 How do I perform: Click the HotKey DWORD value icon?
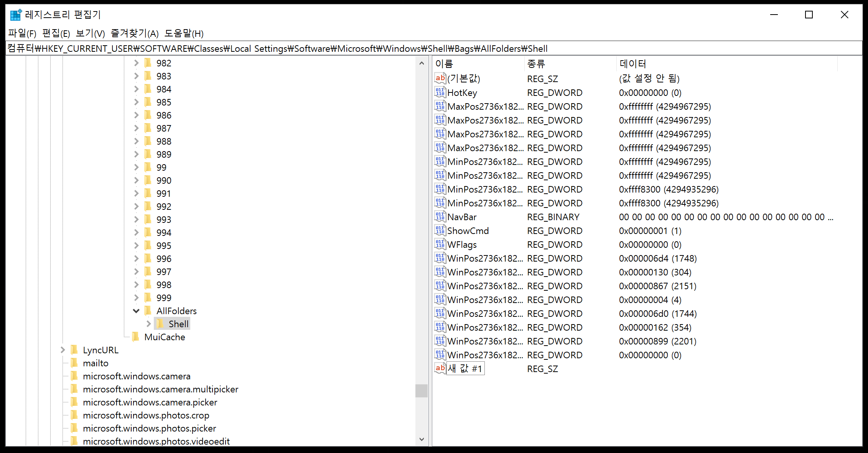coord(440,92)
